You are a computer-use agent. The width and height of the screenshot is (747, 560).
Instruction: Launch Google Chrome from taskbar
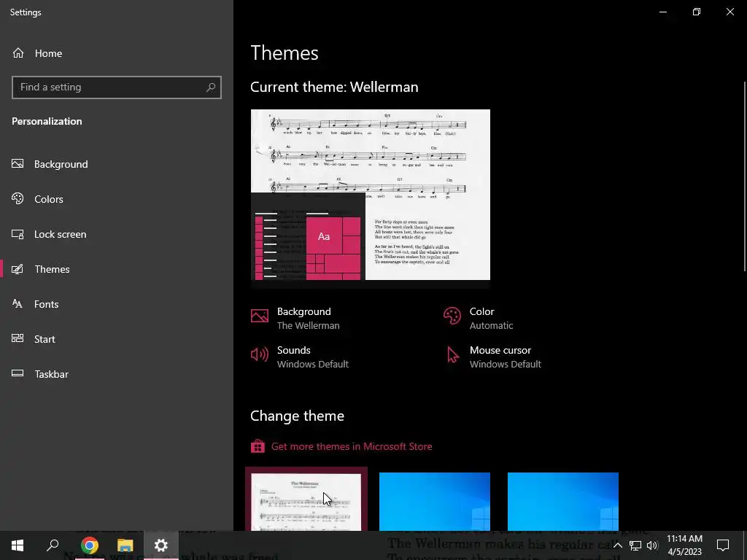[89, 545]
